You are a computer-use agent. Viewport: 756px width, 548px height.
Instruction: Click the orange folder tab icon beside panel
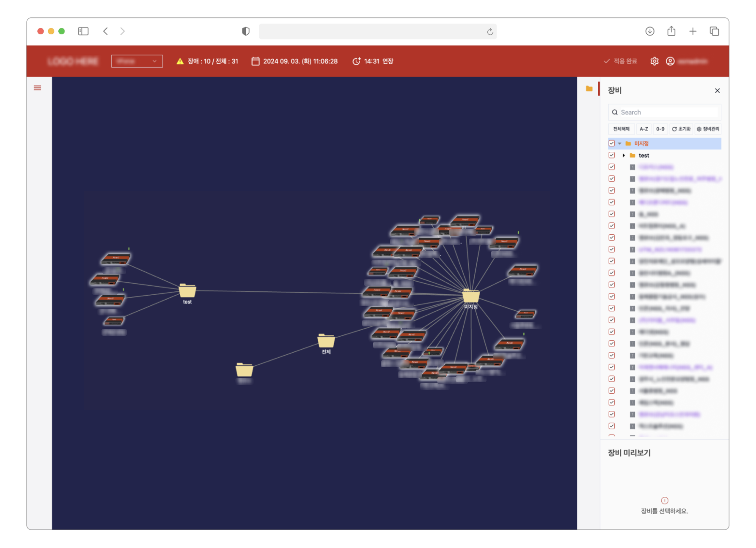tap(589, 89)
